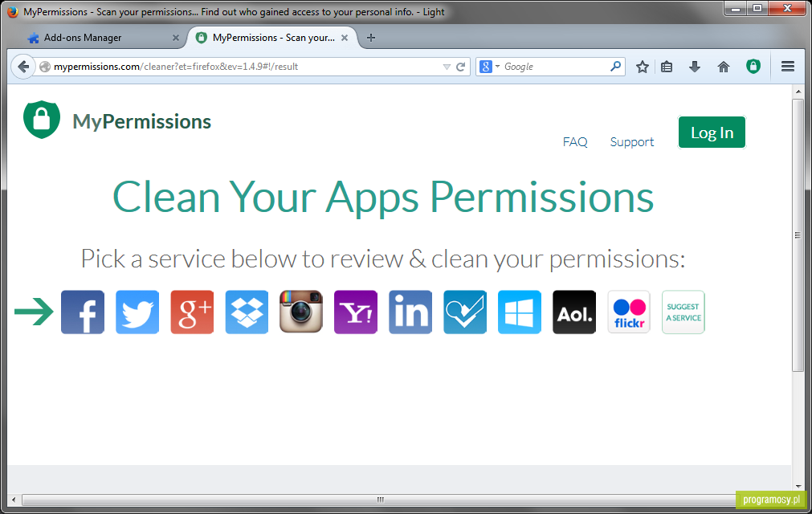This screenshot has width=812, height=514.
Task: Choose the Dropbox service icon
Action: point(247,312)
